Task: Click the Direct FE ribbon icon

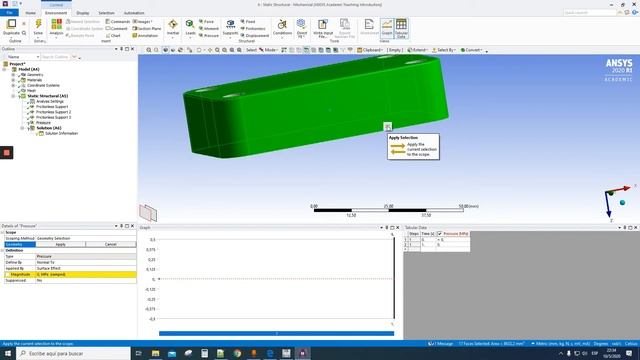Action: 302,25
